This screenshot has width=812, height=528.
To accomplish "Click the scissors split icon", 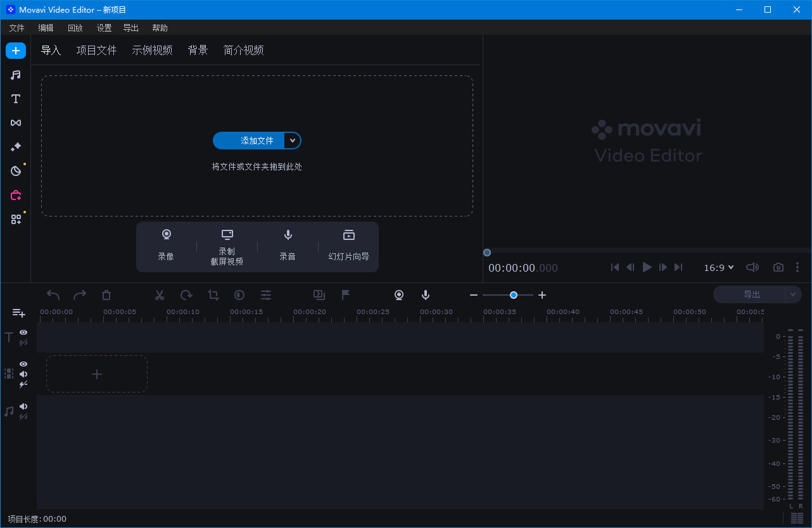I will coord(160,295).
